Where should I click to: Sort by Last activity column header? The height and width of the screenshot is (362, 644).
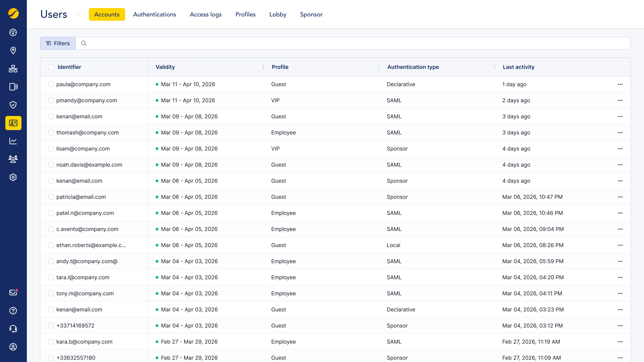point(519,67)
